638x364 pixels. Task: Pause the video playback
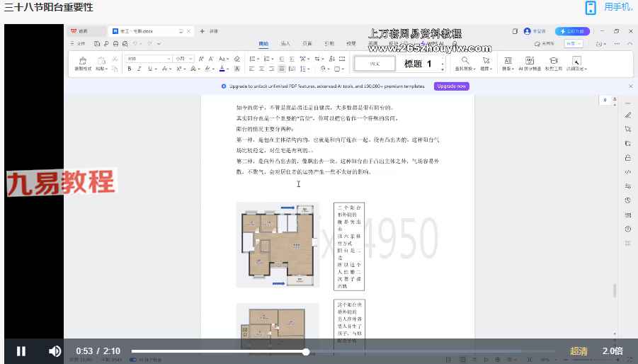click(x=21, y=351)
